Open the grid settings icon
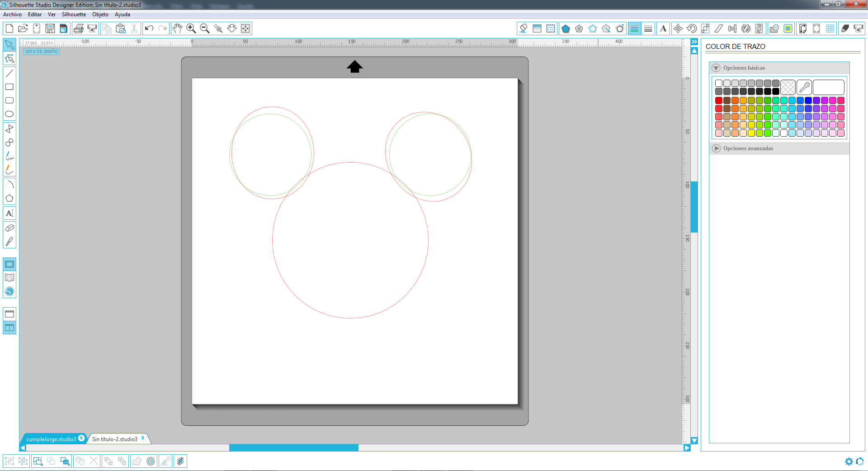This screenshot has height=471, width=868. point(830,29)
